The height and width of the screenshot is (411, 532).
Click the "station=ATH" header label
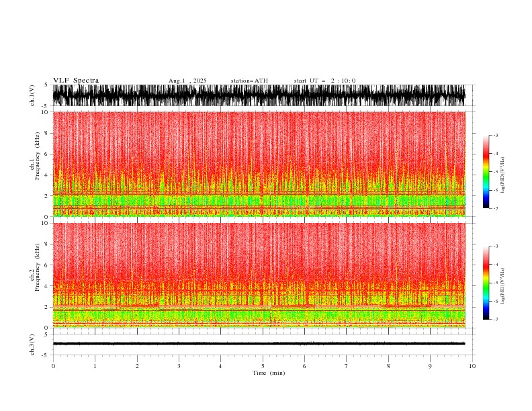click(x=249, y=81)
